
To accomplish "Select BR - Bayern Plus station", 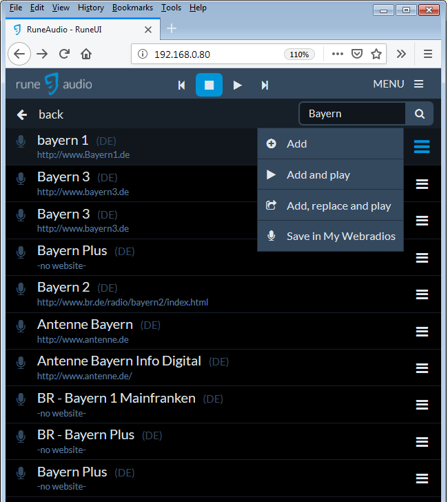I will (85, 435).
